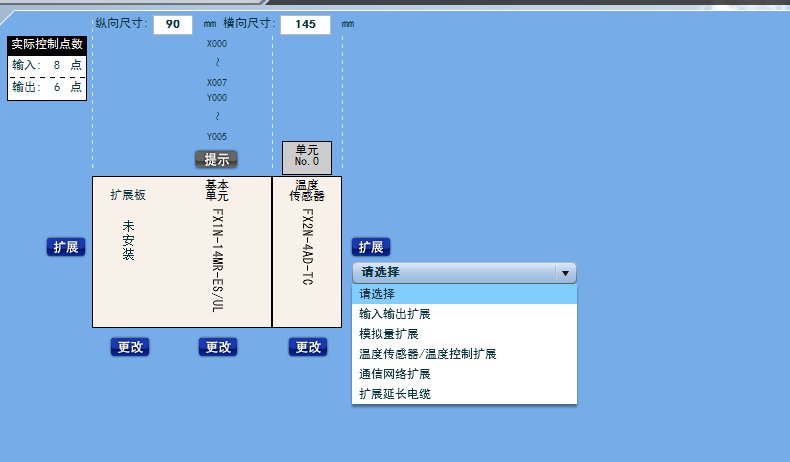Select the 扩展板 未安装 slot

[129, 250]
